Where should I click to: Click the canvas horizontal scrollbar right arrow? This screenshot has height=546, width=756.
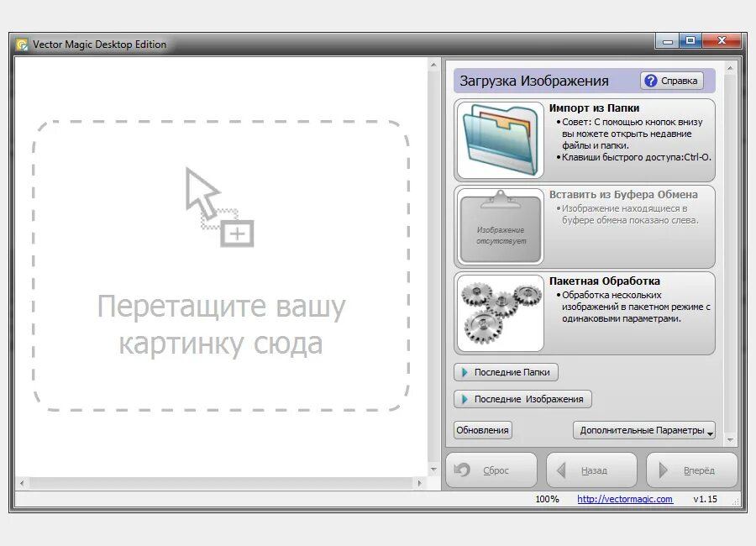(x=420, y=483)
